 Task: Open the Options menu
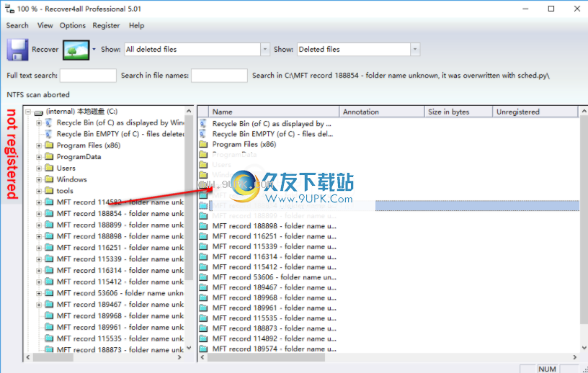73,25
